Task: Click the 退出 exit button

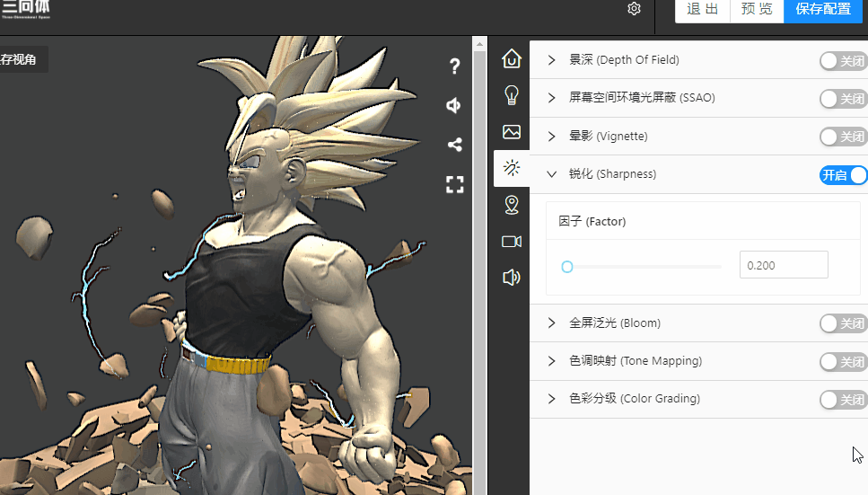Action: click(703, 10)
